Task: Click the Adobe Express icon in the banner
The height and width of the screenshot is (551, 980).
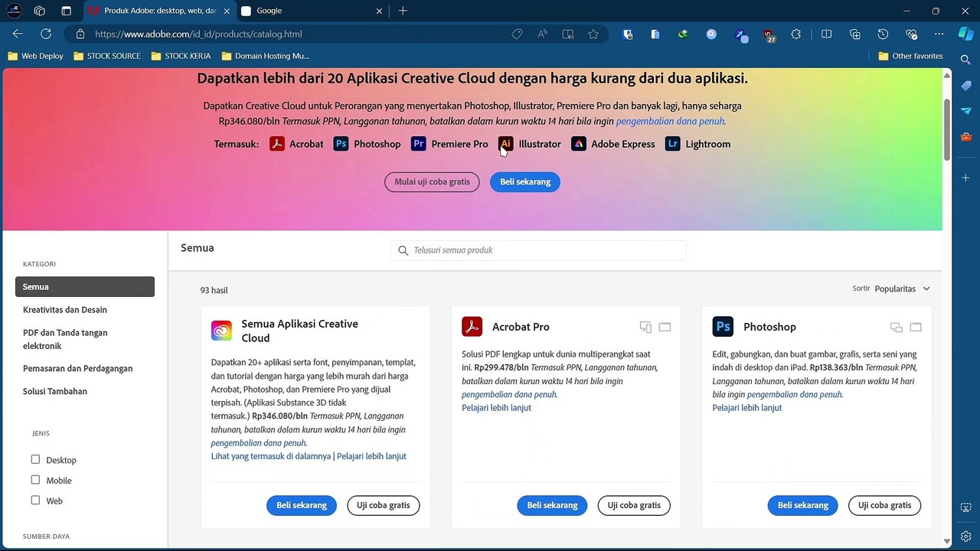Action: [x=579, y=144]
